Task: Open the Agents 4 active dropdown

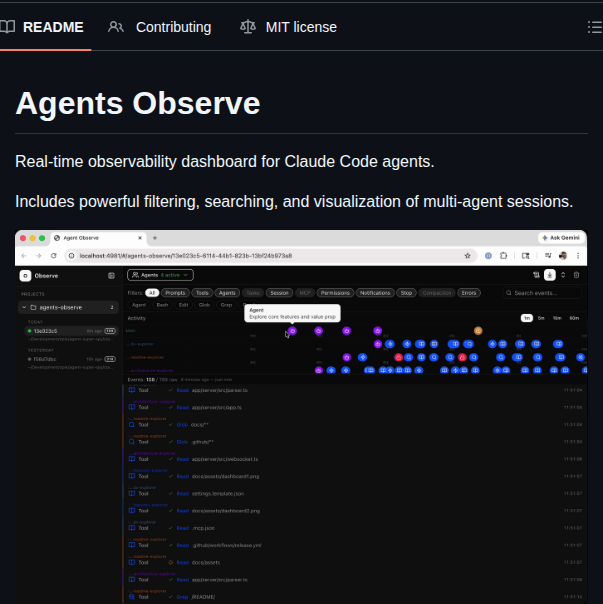Action: [160, 275]
